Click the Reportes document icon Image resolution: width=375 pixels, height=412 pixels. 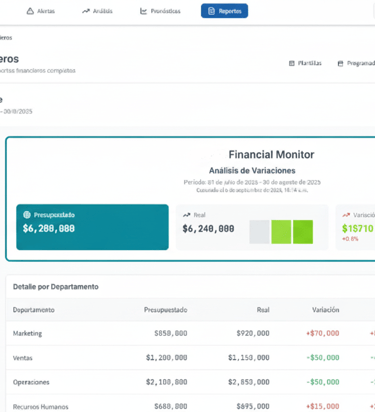(x=211, y=11)
